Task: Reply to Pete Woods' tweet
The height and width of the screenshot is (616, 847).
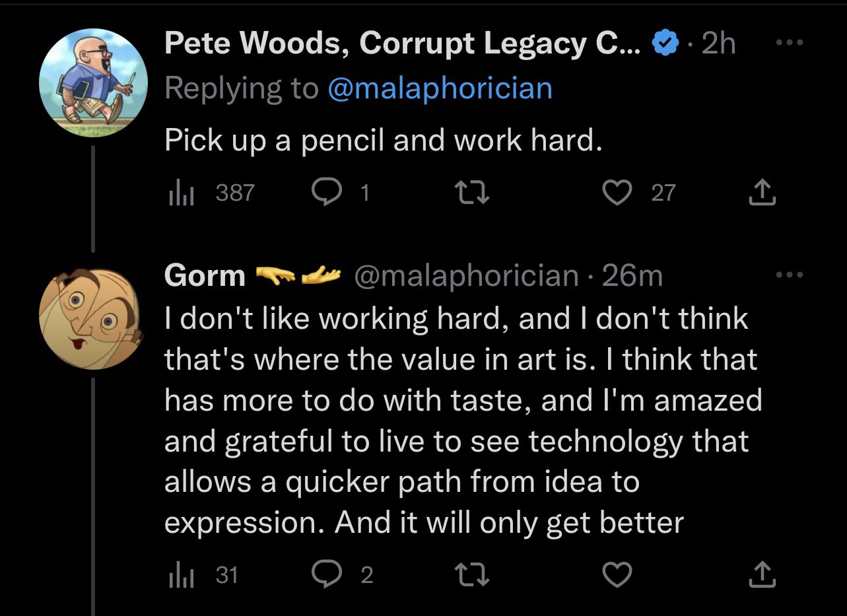Action: [x=324, y=192]
